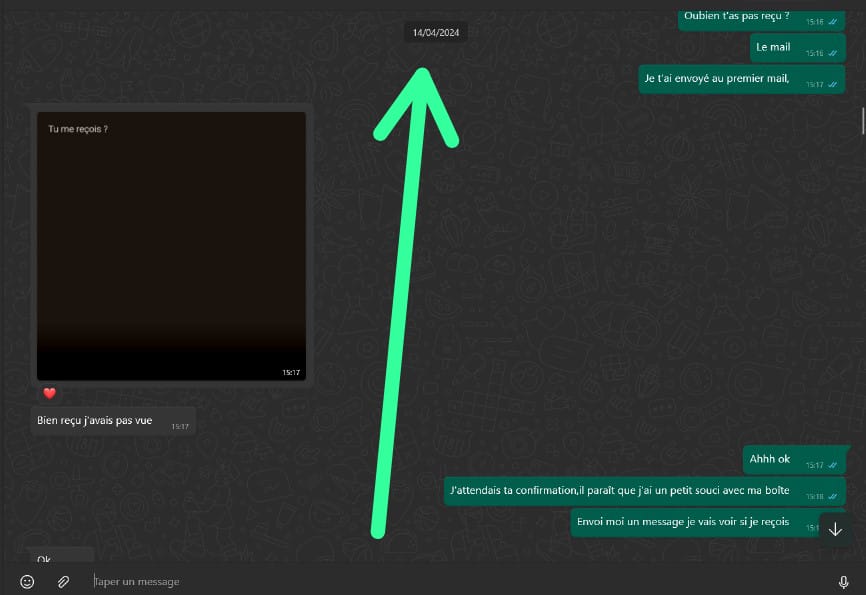Click the "Le mail" message bubble
Screen dimensions: 866x595
pyautogui.click(x=773, y=47)
